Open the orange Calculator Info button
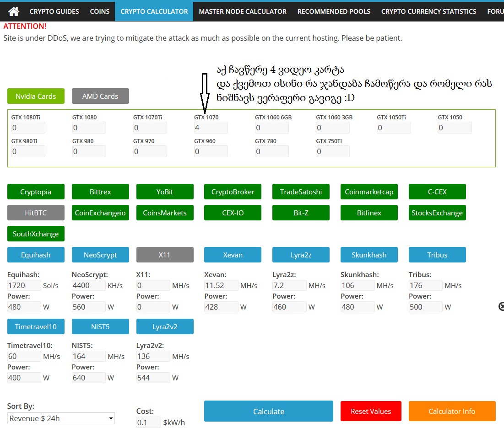This screenshot has width=504, height=428. tap(452, 411)
